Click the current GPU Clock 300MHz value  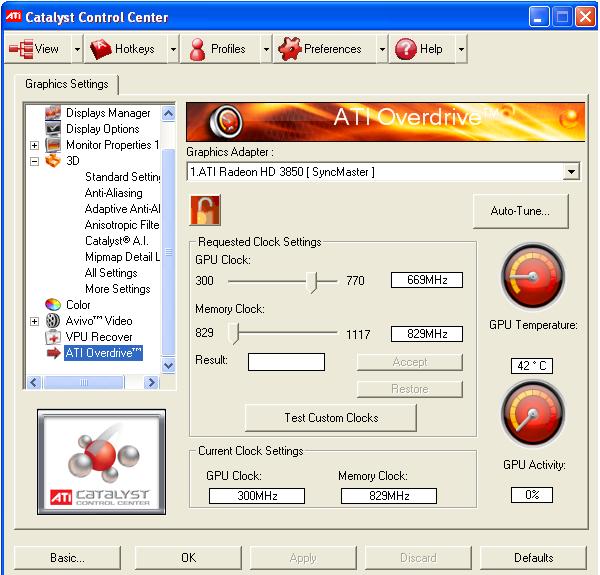(x=257, y=496)
